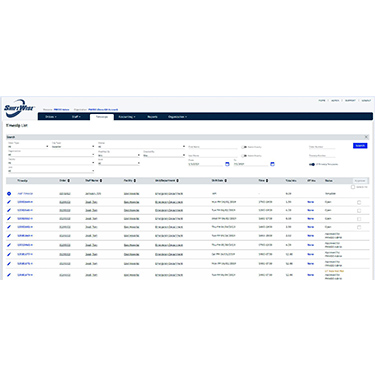The width and height of the screenshot is (375, 375).
Task: Open the Order Type dropdown
Action: coord(28,146)
